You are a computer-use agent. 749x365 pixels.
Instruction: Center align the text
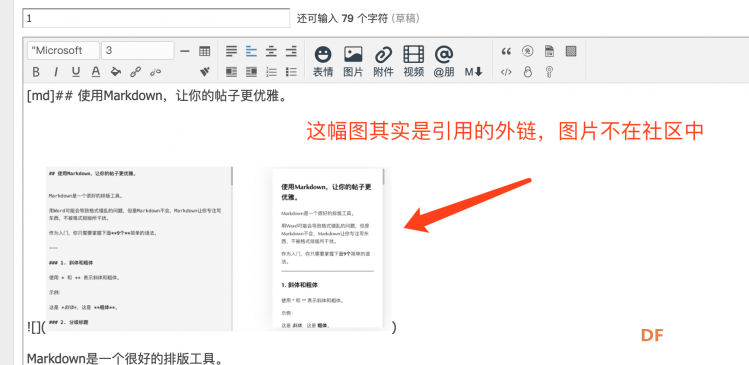(x=271, y=51)
